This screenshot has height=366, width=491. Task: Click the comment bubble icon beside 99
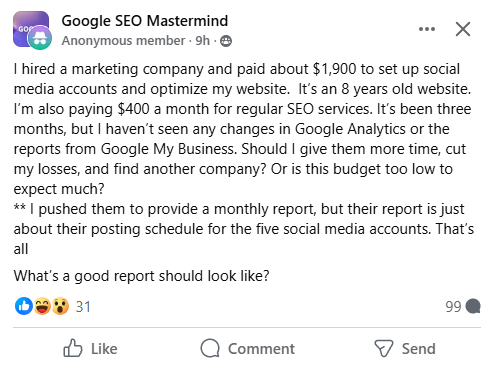point(473,306)
